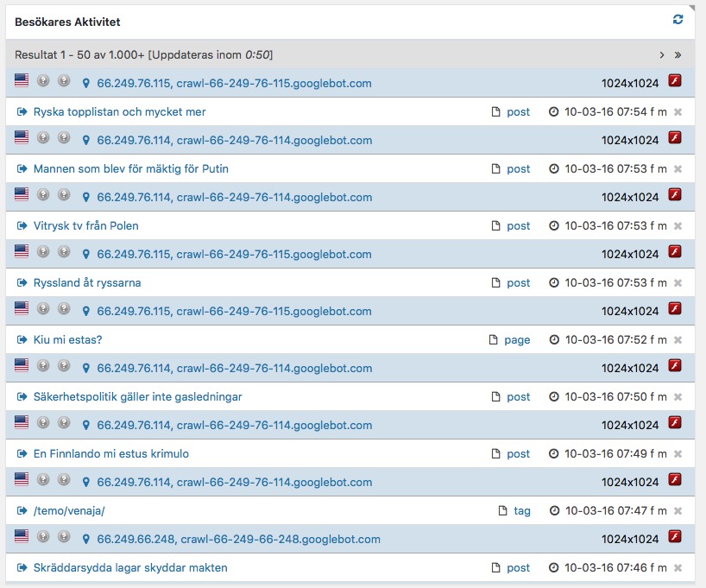The height and width of the screenshot is (588, 706).
Task: Go to next results page arrow
Action: (x=662, y=55)
